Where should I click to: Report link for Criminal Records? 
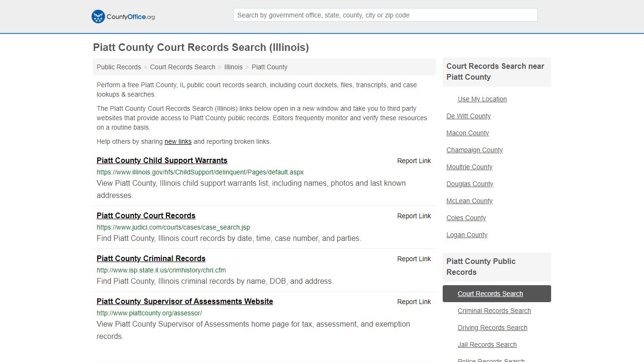click(x=414, y=259)
